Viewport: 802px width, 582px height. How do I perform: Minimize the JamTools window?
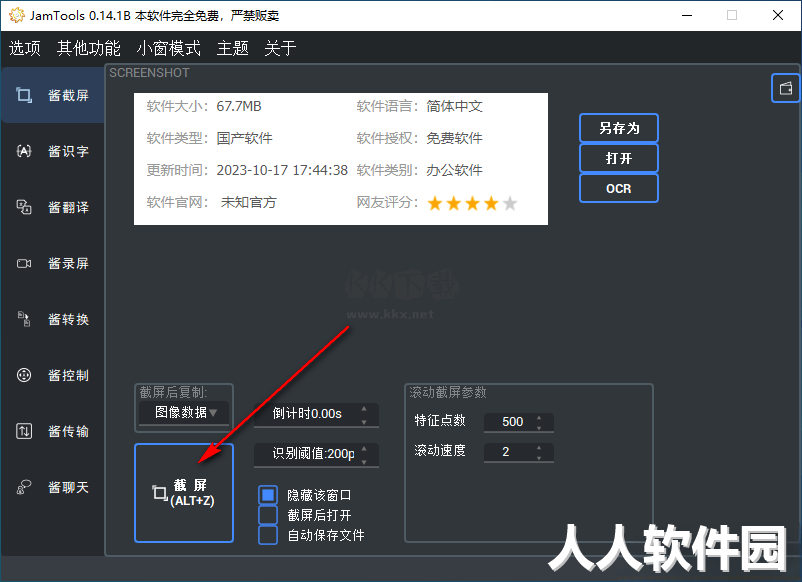pyautogui.click(x=687, y=15)
